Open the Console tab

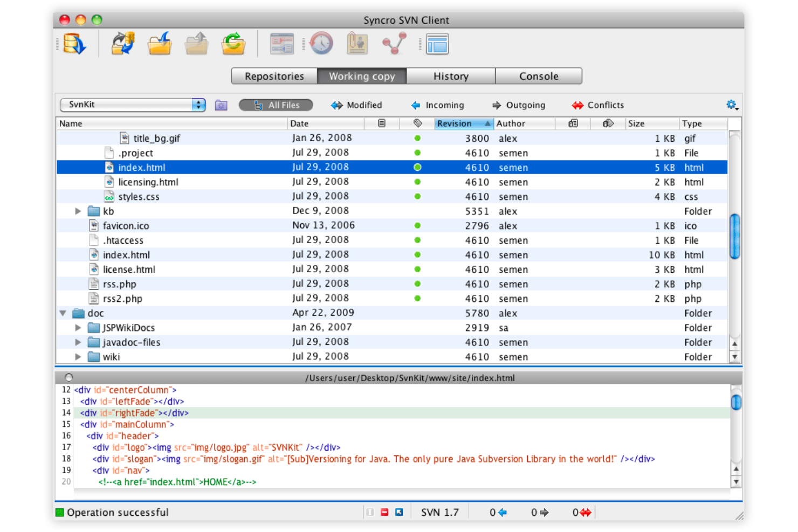coord(539,76)
